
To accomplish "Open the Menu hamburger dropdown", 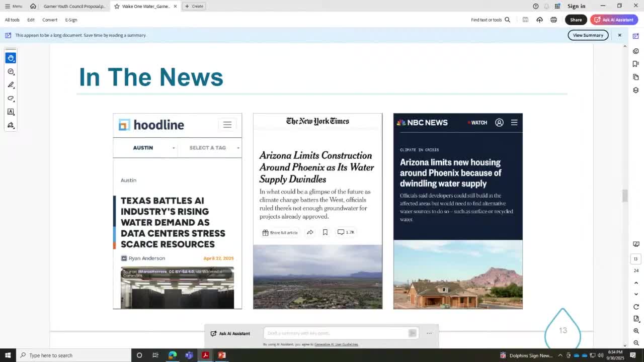I will tap(14, 6).
